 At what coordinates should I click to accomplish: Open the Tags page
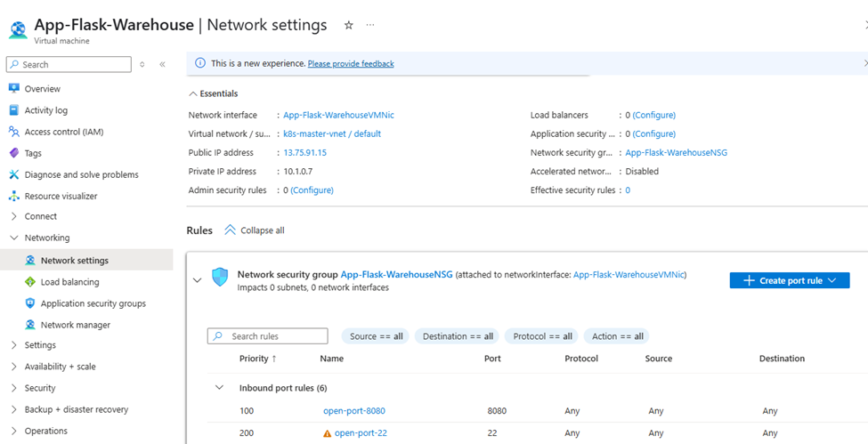tap(33, 153)
